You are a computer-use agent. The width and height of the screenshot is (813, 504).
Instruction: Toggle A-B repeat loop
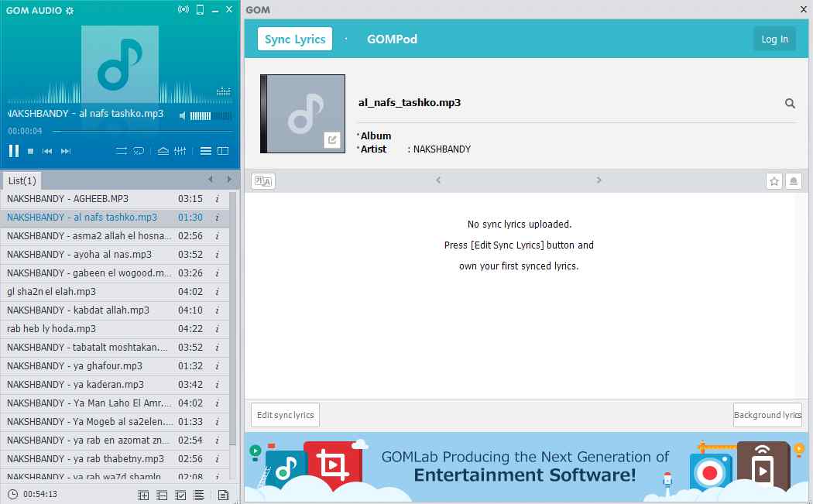coord(139,151)
